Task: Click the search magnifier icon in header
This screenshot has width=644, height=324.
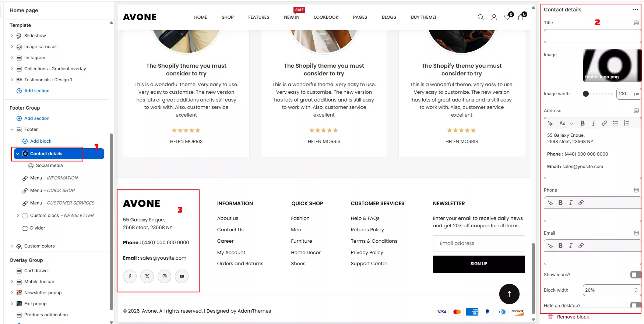Action: point(481,17)
